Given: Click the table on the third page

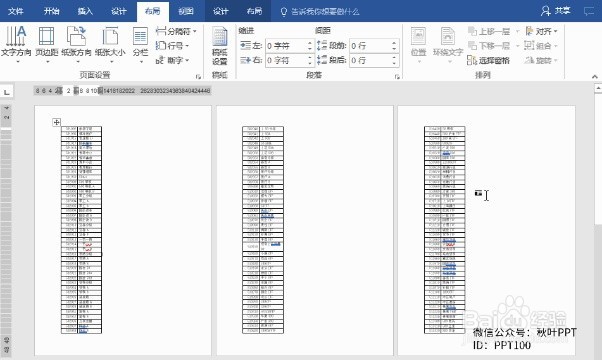Looking at the screenshot, I should (x=445, y=230).
